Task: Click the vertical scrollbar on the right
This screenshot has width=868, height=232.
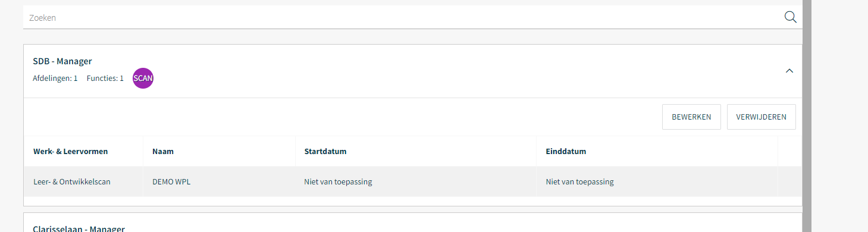Action: click(807, 116)
